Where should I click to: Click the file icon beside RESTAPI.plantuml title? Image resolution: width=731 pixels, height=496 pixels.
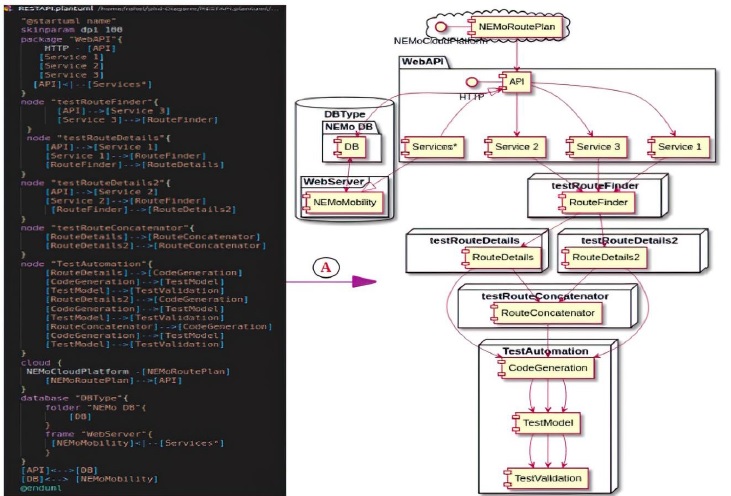pos(8,7)
